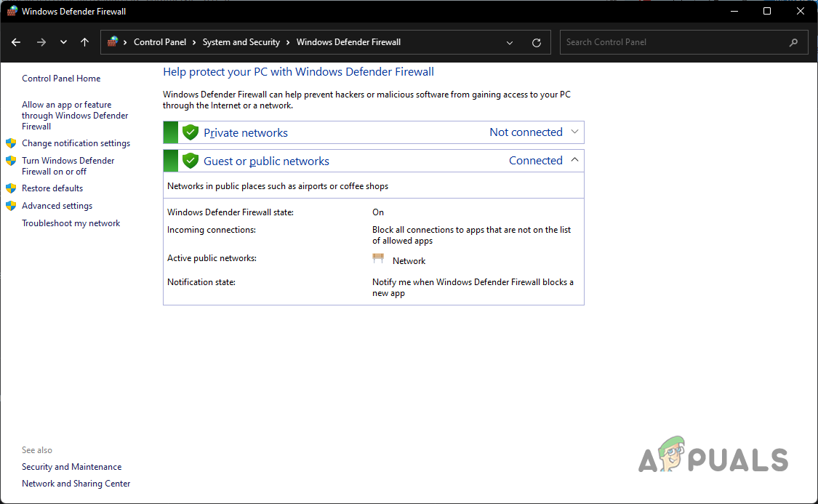Open Network and Sharing Center
The width and height of the screenshot is (818, 504).
76,484
